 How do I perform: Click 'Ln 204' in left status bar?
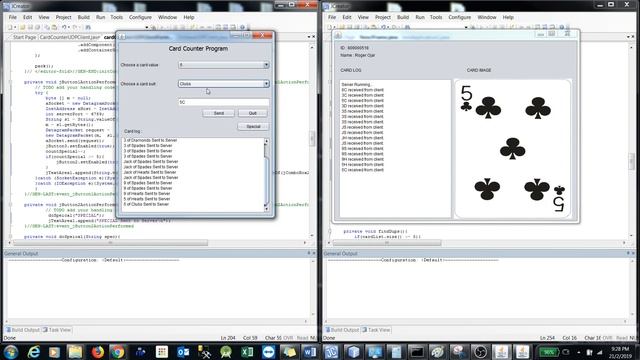[228, 338]
